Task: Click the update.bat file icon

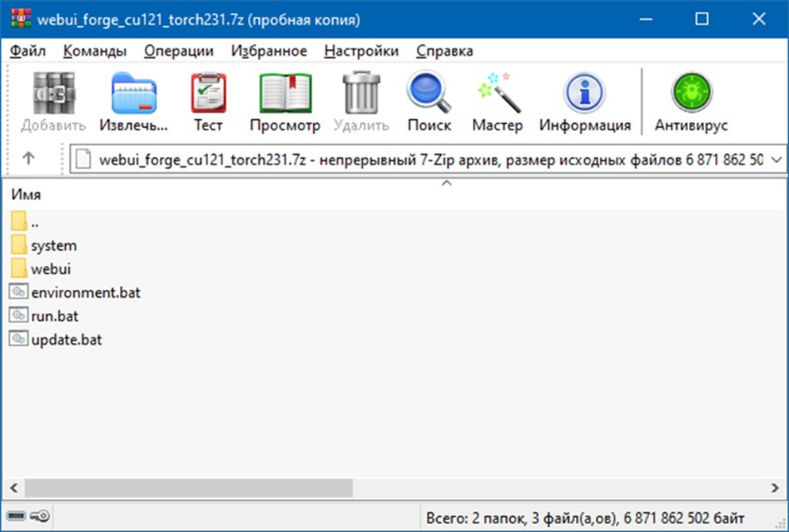Action: click(18, 339)
